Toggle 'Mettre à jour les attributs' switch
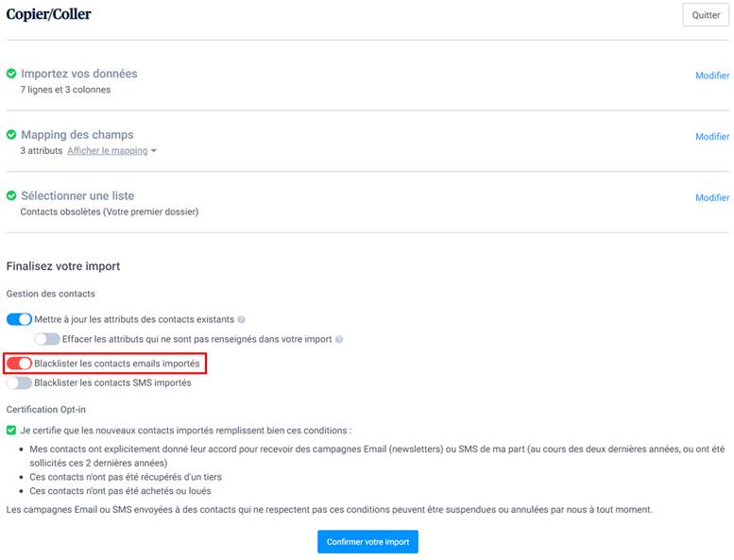 (19, 319)
